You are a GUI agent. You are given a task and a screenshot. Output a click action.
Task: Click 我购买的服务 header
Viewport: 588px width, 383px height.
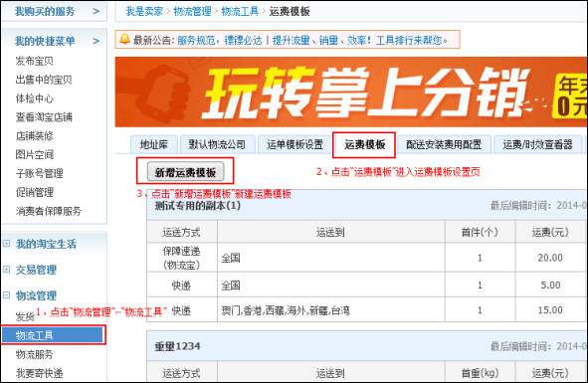tap(45, 12)
